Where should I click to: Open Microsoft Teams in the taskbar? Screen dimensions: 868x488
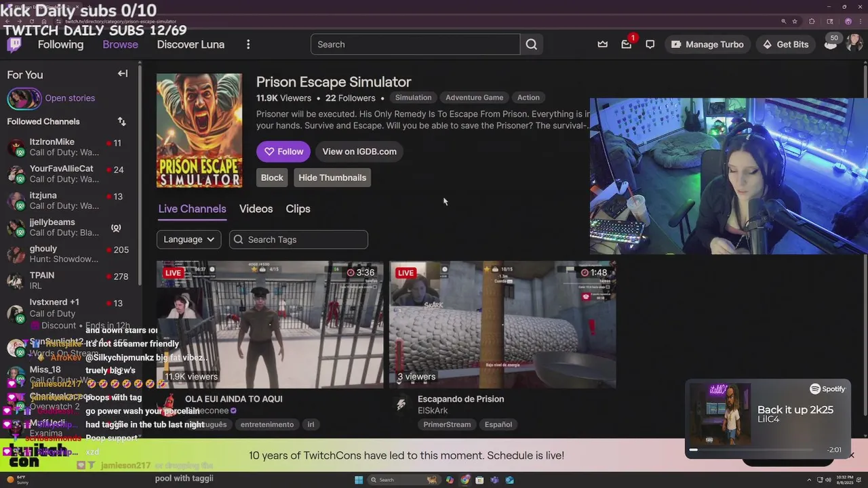[x=495, y=480]
